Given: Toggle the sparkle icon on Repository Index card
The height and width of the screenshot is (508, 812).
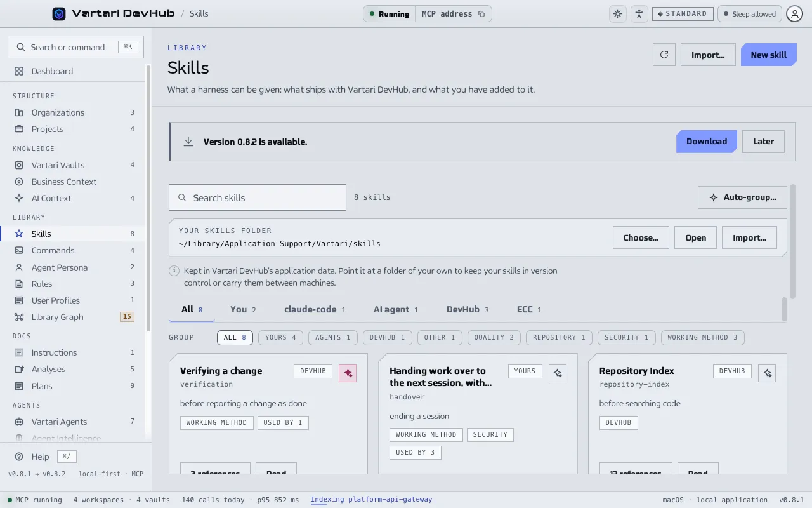Looking at the screenshot, I should [x=767, y=373].
